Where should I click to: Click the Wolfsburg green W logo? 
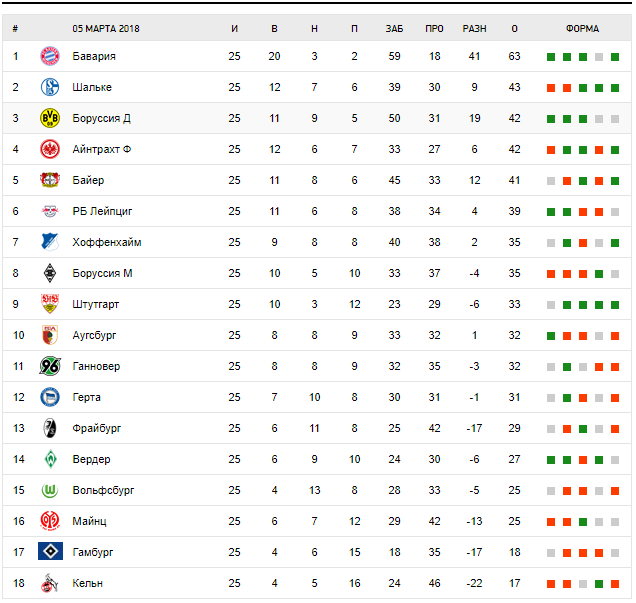pos(50,490)
